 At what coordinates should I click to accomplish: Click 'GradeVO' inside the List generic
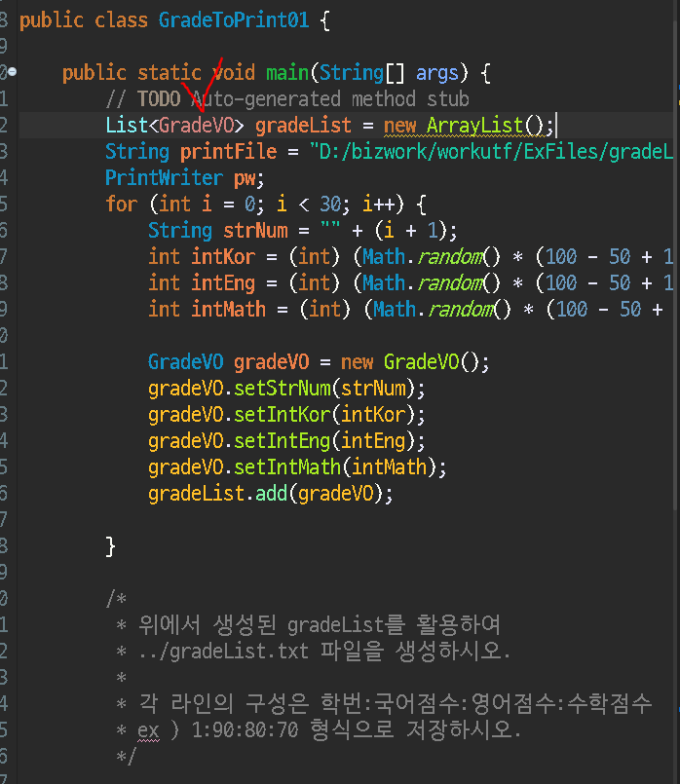(x=196, y=126)
